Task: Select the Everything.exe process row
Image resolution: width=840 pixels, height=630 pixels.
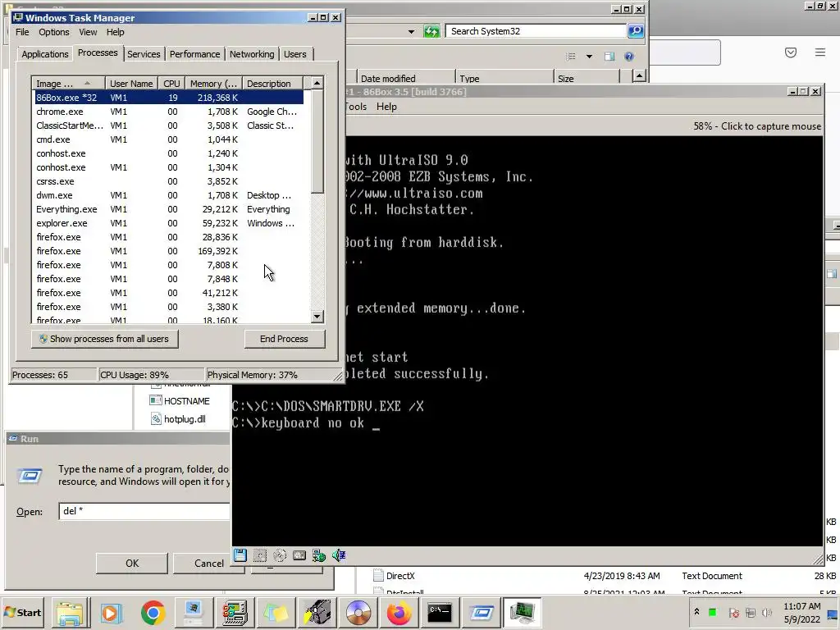Action: [169, 209]
